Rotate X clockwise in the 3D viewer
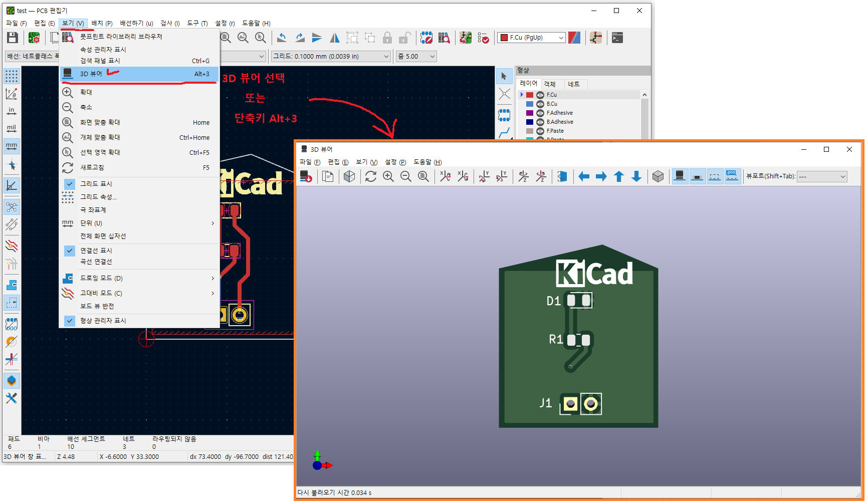867x504 pixels. pos(445,176)
